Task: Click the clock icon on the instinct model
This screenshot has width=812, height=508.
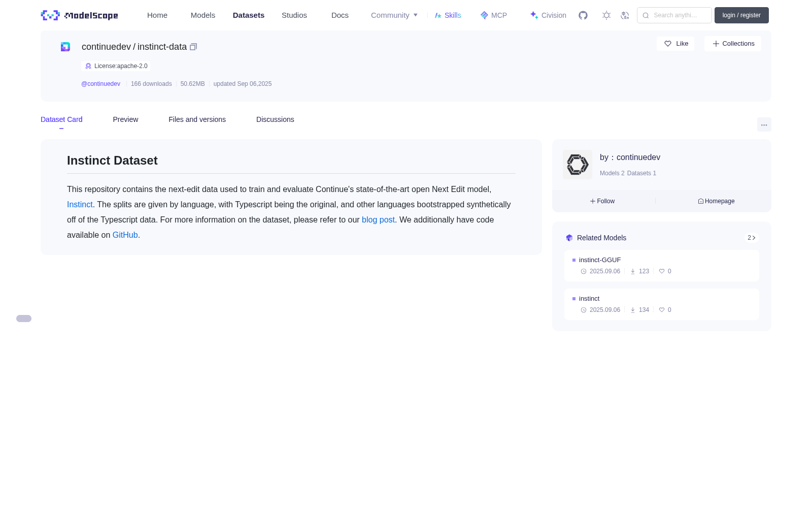Action: (584, 310)
